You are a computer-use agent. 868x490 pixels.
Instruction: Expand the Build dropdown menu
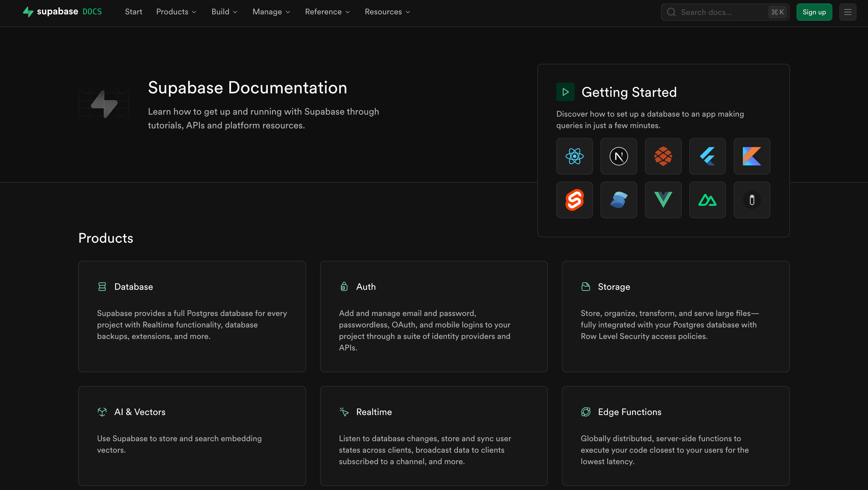224,12
